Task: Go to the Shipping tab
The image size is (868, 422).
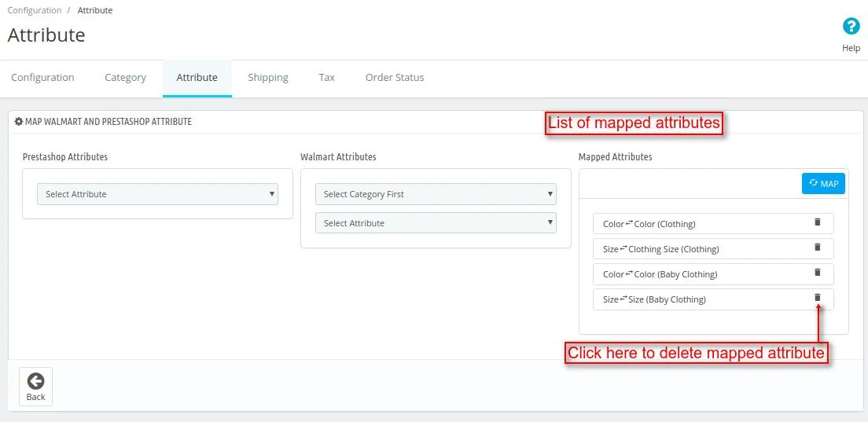Action: click(x=268, y=78)
